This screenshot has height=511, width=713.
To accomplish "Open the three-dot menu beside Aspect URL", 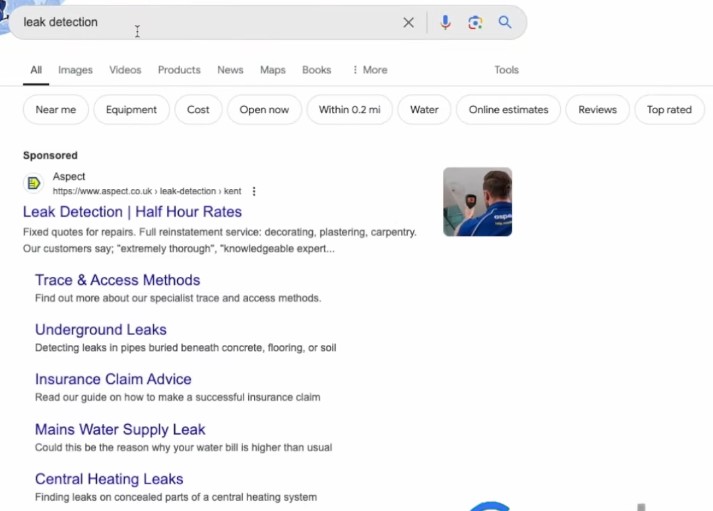I will 254,191.
